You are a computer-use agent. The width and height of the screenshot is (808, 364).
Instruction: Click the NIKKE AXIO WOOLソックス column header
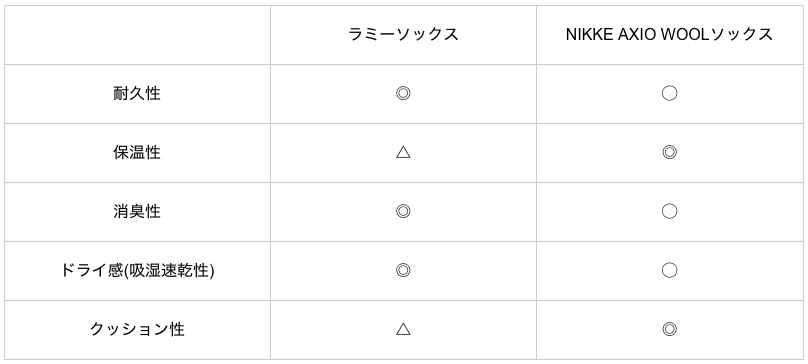tap(669, 35)
